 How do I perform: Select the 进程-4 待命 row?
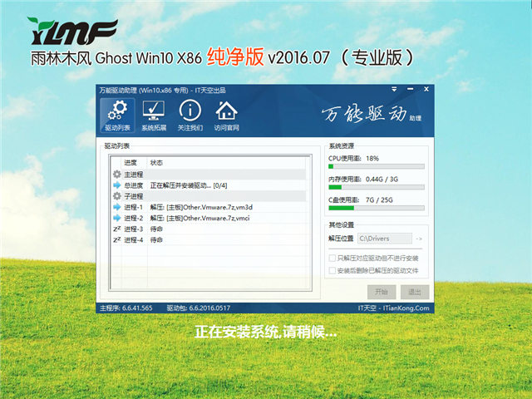click(209, 240)
